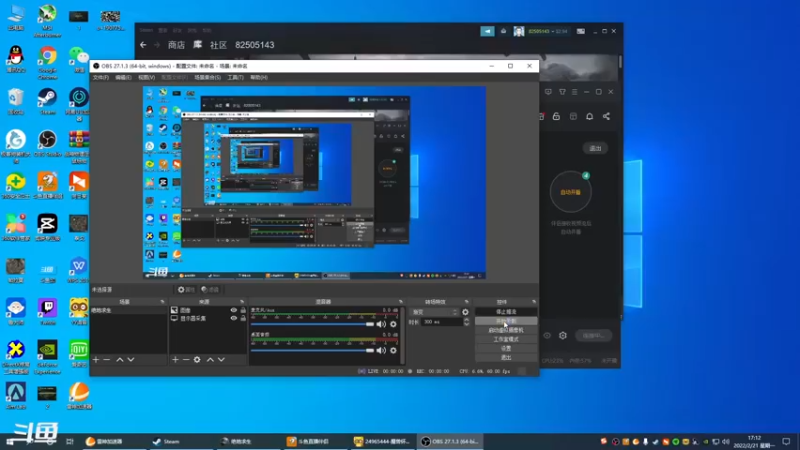The height and width of the screenshot is (450, 800).
Task: Select the image source row
Action: [x=208, y=310]
